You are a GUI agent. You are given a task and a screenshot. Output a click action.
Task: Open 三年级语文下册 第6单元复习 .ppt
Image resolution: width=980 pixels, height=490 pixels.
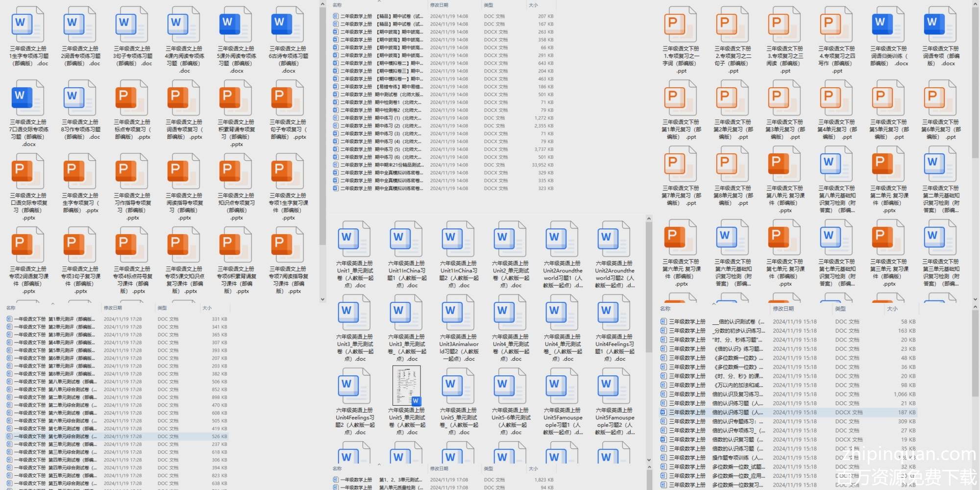click(941, 110)
